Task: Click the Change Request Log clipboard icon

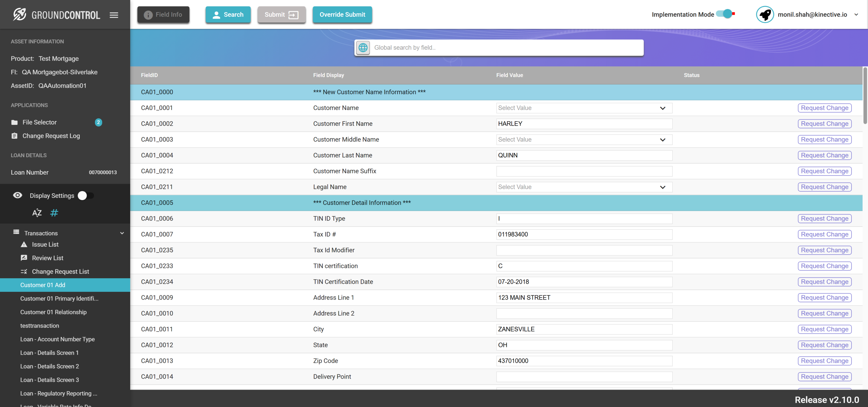Action: (x=15, y=136)
